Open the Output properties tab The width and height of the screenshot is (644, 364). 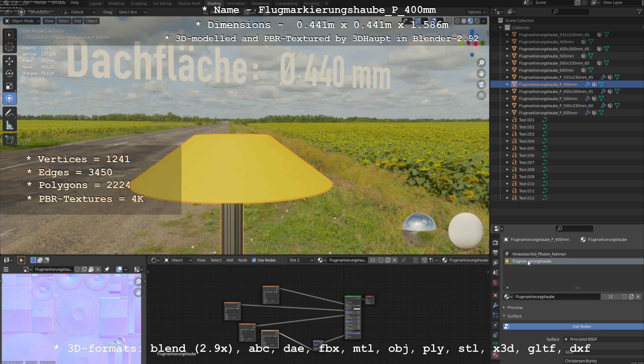[495, 253]
